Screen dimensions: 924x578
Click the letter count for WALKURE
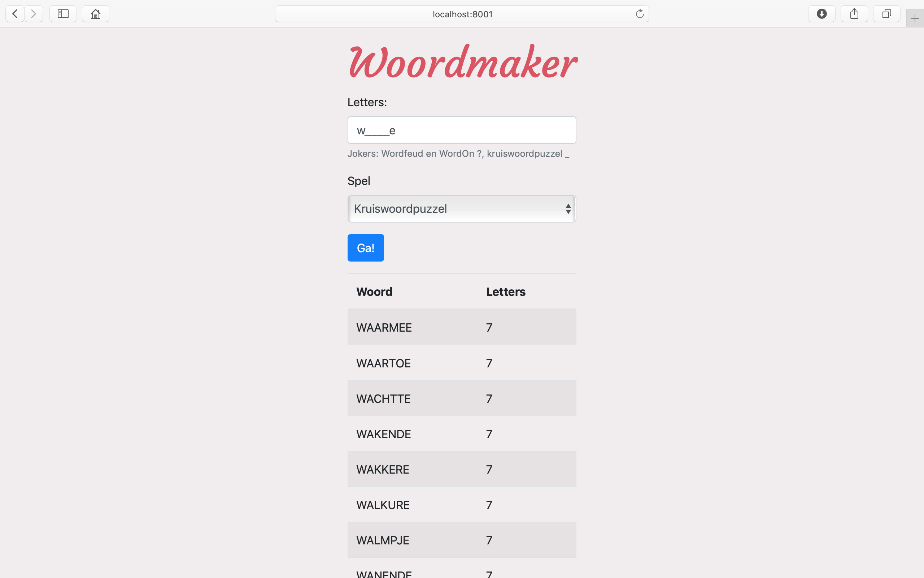[489, 505]
